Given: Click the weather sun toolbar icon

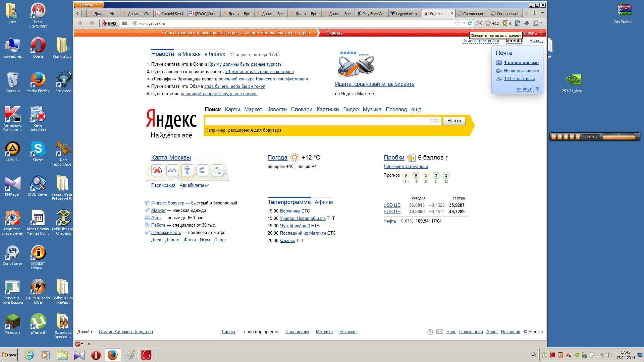Looking at the screenshot, I should tap(488, 23).
